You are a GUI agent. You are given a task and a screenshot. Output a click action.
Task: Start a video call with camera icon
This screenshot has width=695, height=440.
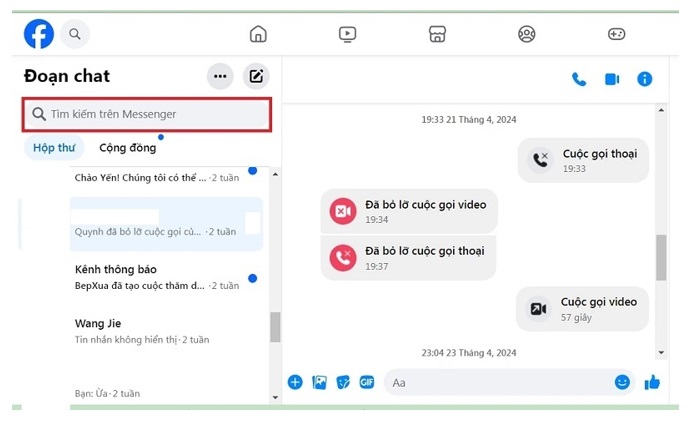612,79
